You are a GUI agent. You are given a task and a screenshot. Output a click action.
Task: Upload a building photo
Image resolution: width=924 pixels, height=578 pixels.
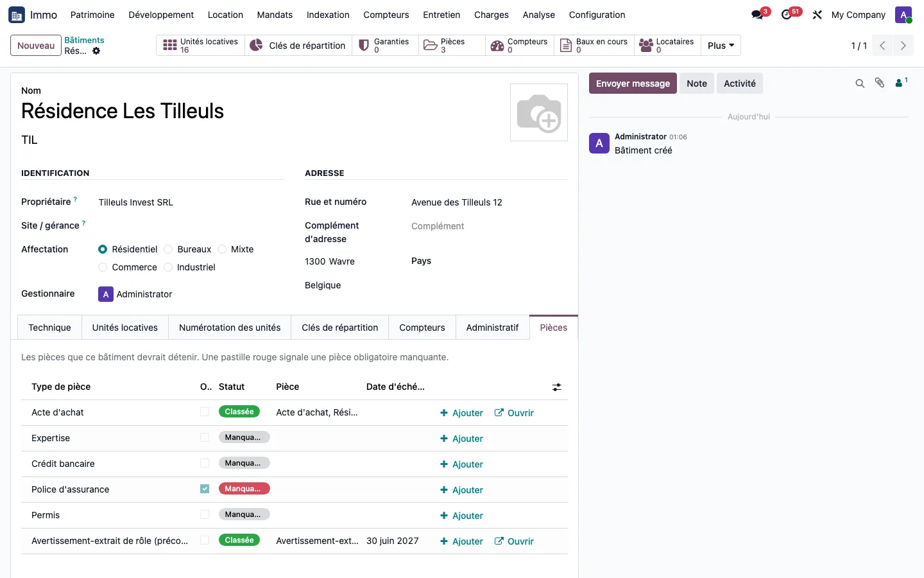point(539,112)
